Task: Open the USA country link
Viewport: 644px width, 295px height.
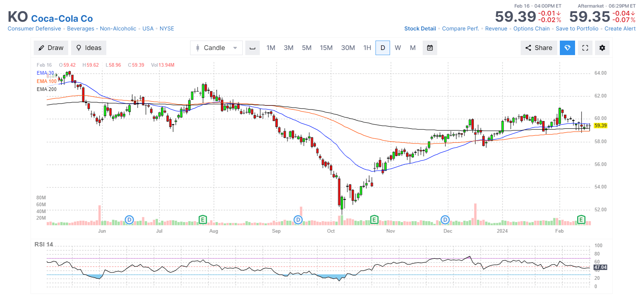Action: tap(148, 29)
